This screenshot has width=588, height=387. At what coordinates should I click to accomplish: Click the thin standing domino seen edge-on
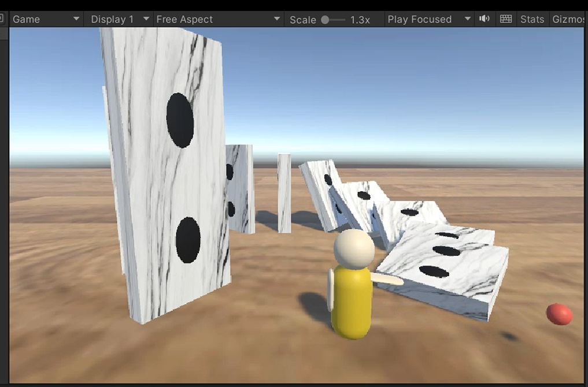click(284, 192)
